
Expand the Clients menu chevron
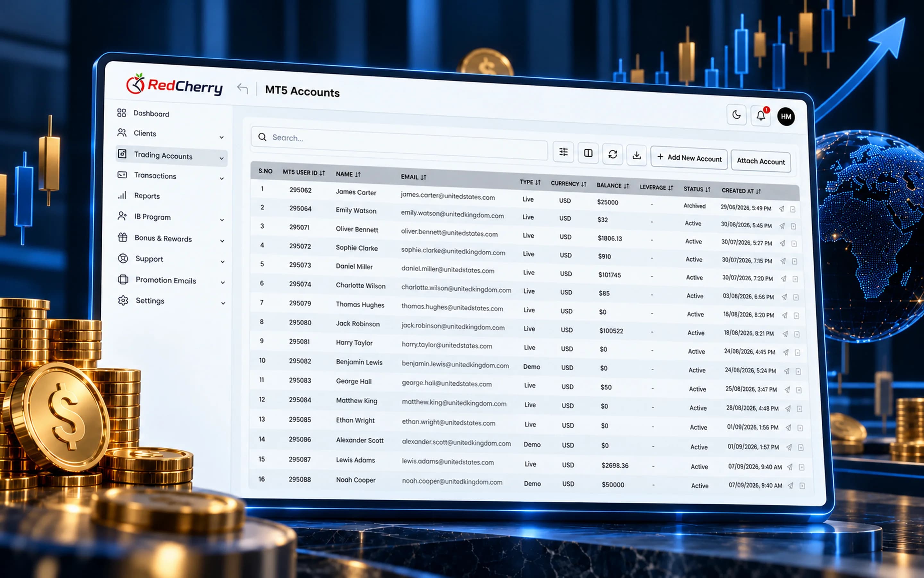[221, 137]
